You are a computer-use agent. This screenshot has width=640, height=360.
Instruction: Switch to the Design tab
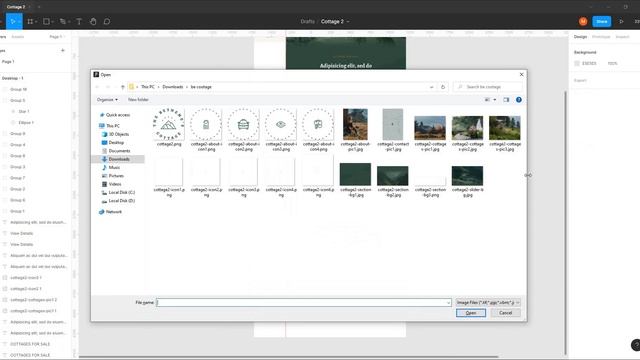(x=580, y=37)
